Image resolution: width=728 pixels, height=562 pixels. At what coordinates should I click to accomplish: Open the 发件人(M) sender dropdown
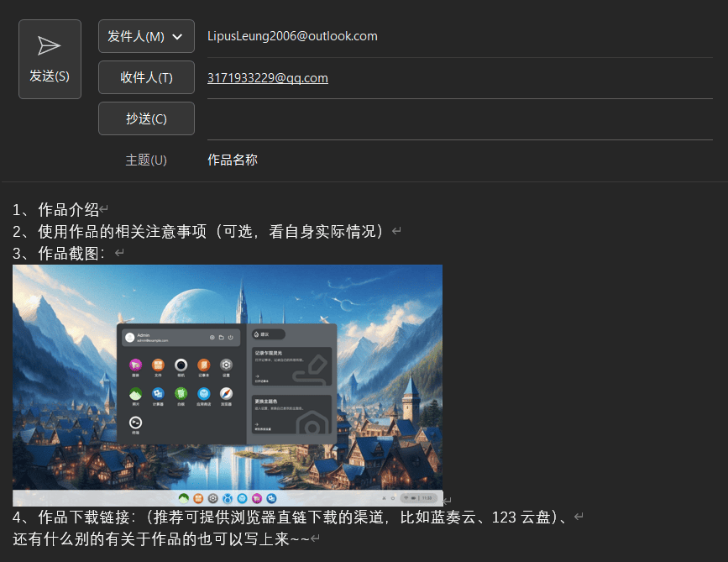[x=146, y=36]
